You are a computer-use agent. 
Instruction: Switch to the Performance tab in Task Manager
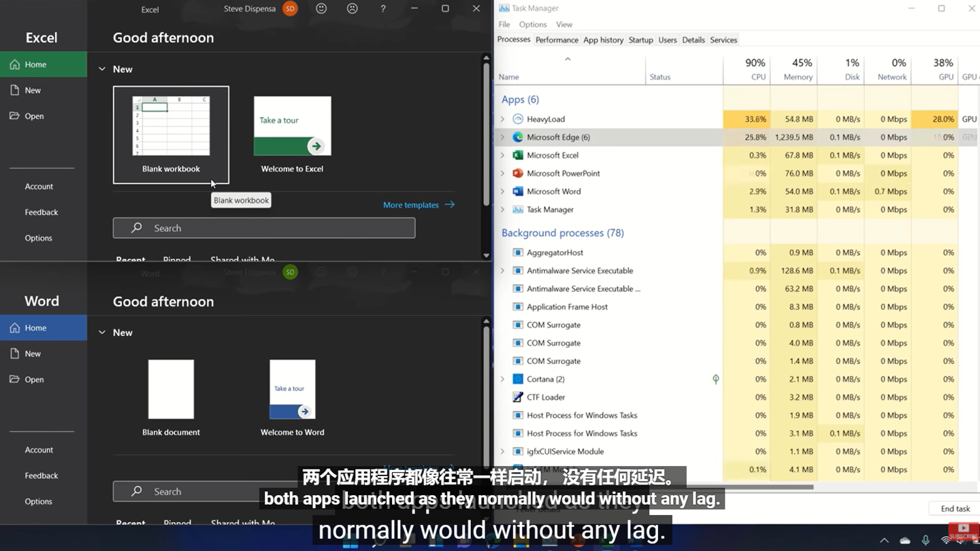(x=557, y=39)
